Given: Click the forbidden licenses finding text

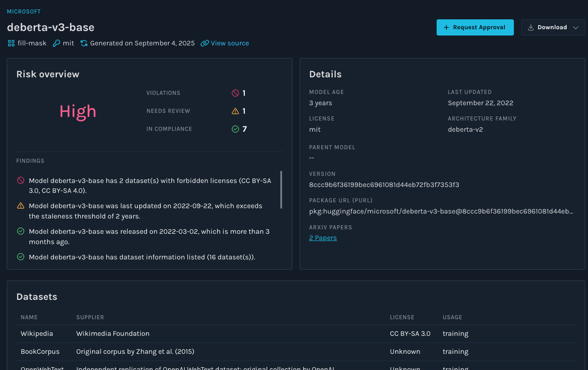Looking at the screenshot, I should (x=150, y=186).
